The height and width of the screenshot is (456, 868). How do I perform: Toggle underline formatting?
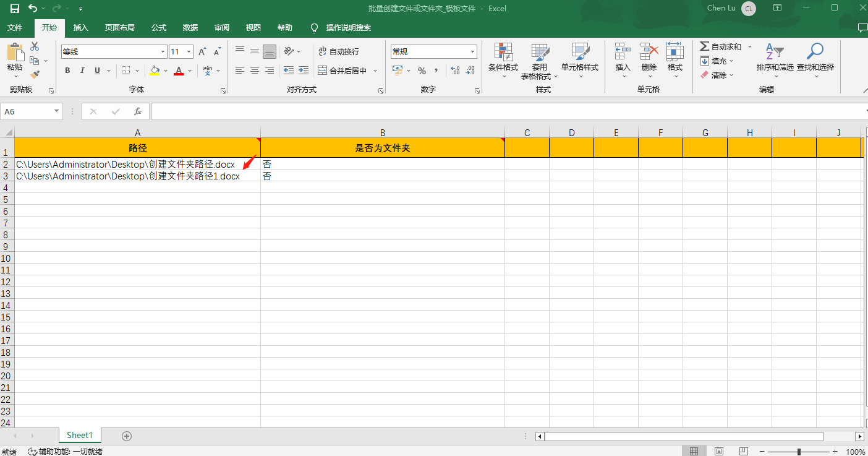click(96, 70)
